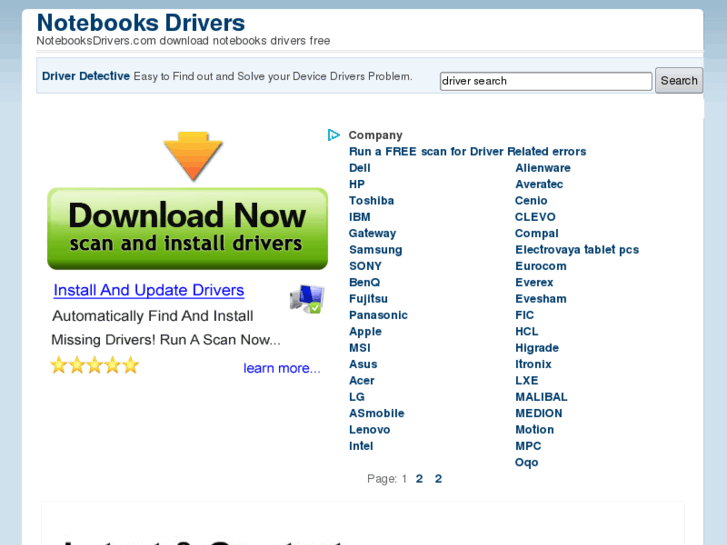This screenshot has height=545, width=727.
Task: Open the Eurocom drivers link
Action: (x=541, y=266)
